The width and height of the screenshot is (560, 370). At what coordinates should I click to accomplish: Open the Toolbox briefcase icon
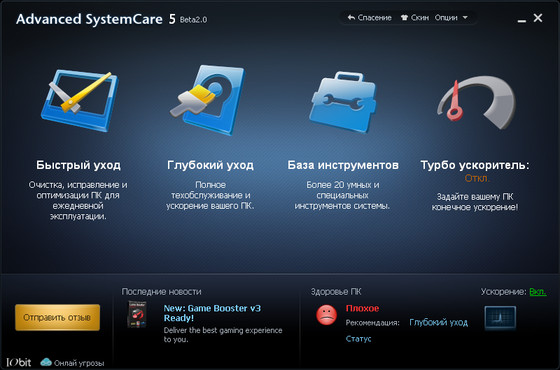pyautogui.click(x=343, y=102)
